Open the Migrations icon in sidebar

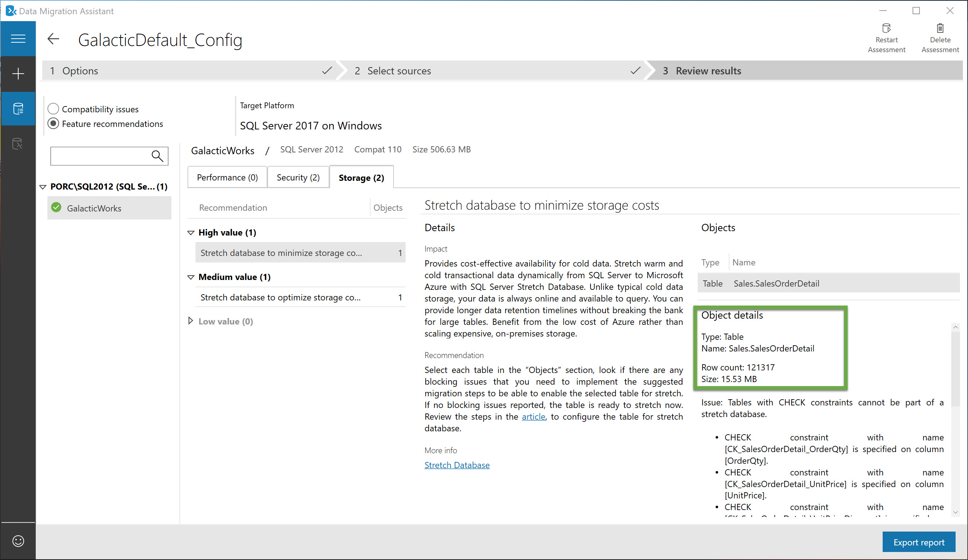pos(18,144)
